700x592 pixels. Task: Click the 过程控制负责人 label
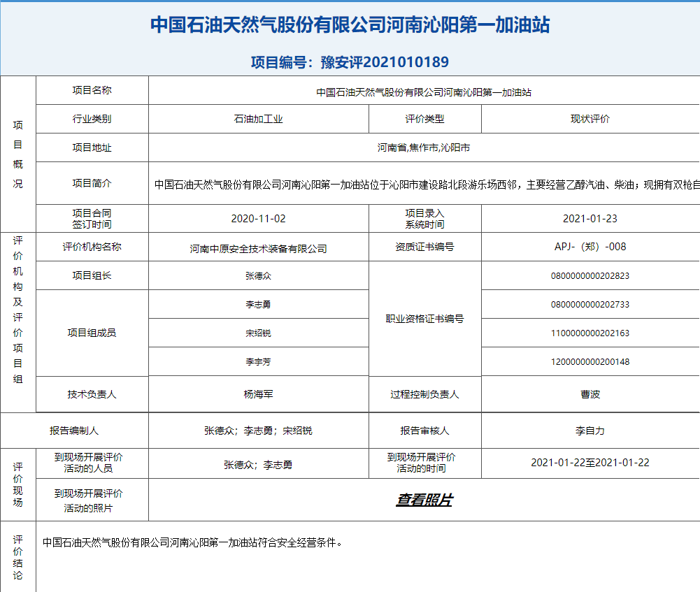pyautogui.click(x=425, y=394)
